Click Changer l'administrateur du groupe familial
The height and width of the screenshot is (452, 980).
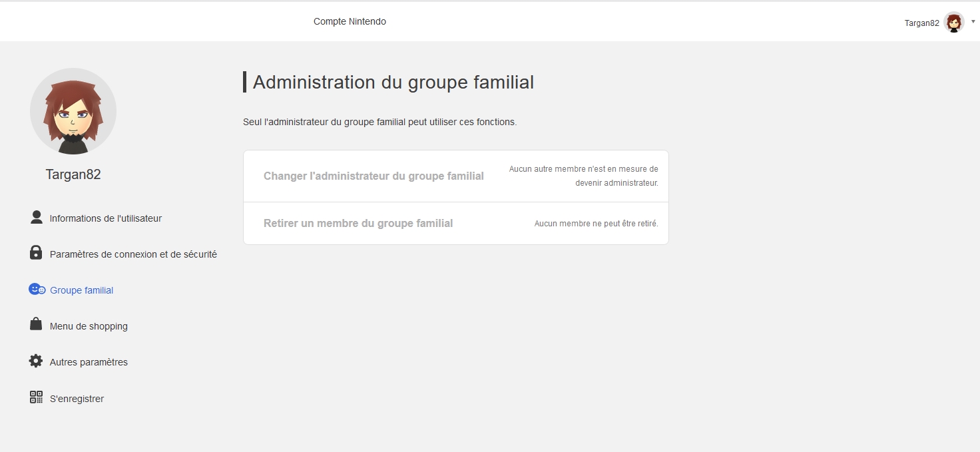373,176
